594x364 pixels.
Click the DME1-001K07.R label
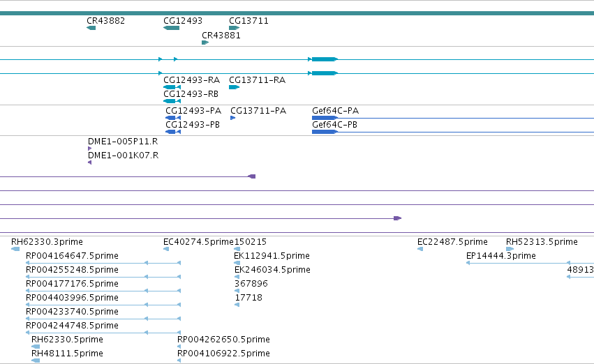[123, 156]
